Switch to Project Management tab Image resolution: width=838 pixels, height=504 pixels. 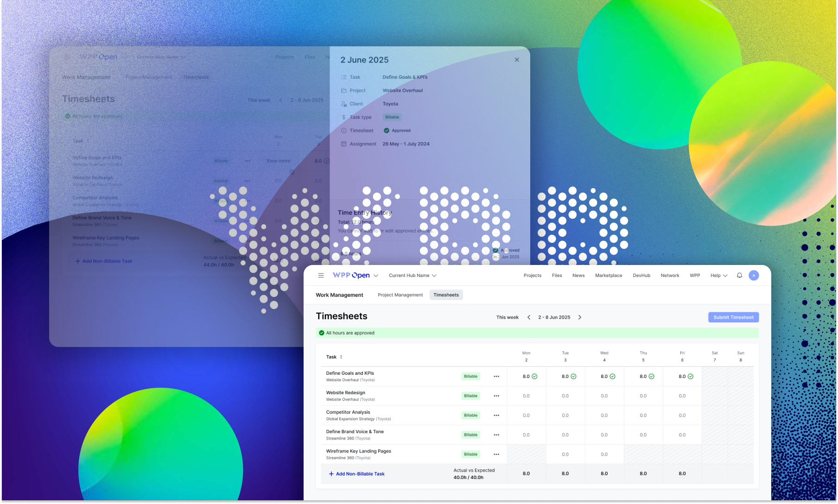tap(400, 295)
